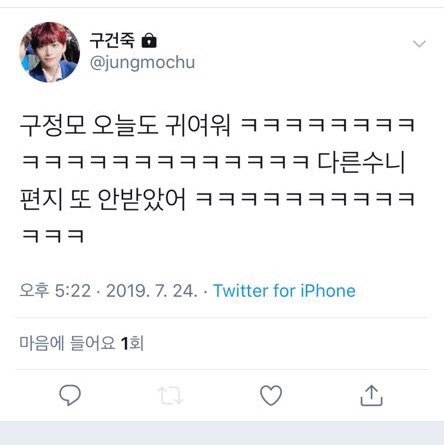444x445 pixels.
Task: Click the padlock icon next to 구건축
Action: tap(149, 41)
